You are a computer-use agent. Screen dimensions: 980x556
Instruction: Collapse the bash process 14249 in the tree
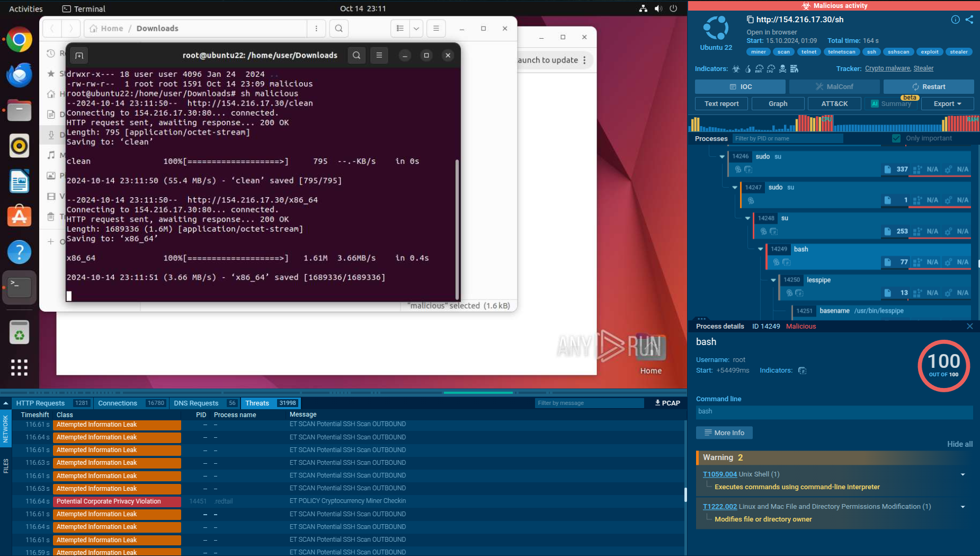[761, 249]
